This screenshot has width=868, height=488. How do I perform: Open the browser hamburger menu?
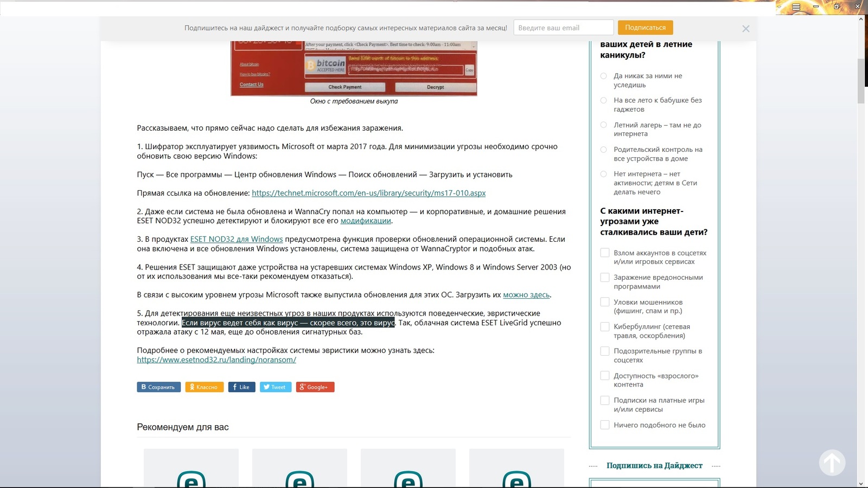(796, 7)
